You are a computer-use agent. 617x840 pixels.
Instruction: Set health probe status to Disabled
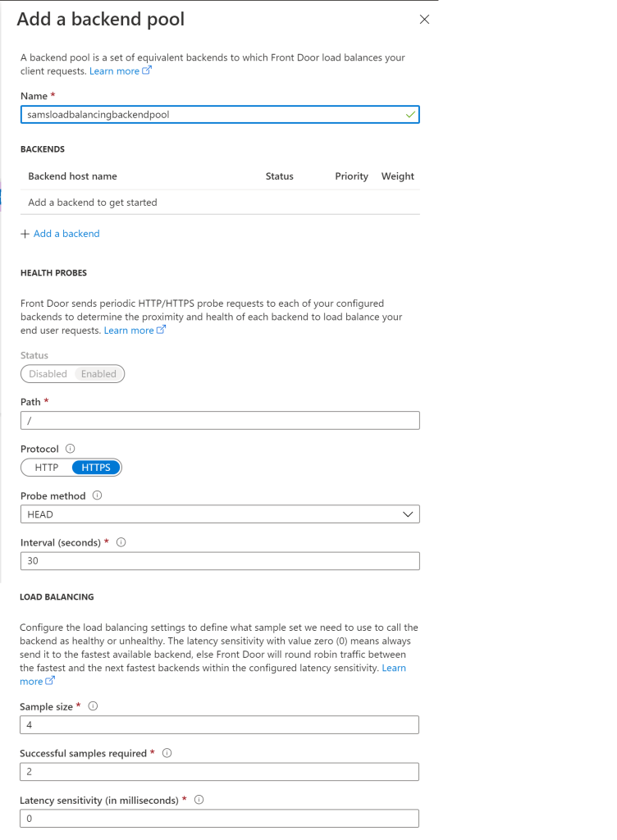(x=48, y=374)
